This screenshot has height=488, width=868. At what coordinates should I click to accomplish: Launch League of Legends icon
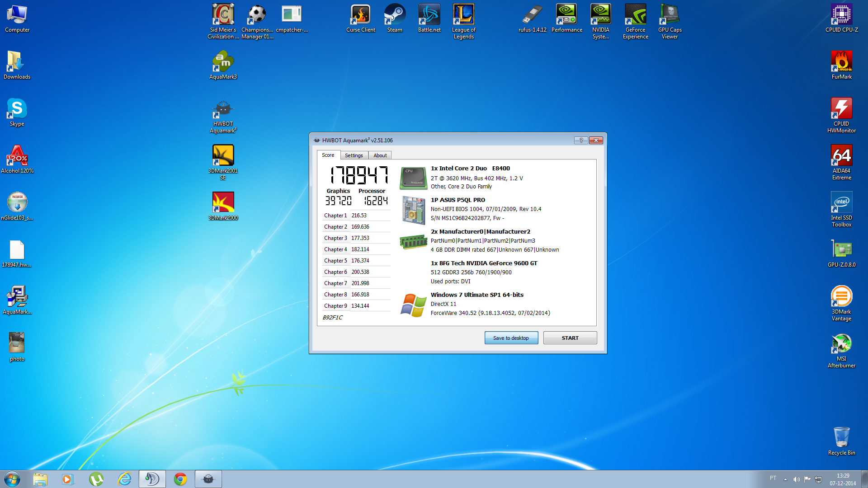coord(463,22)
